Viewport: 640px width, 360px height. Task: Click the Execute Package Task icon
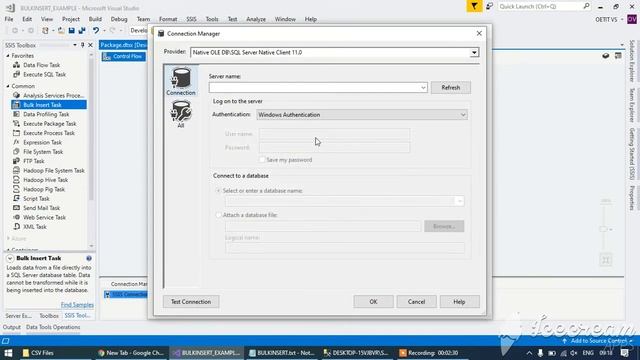(16, 123)
